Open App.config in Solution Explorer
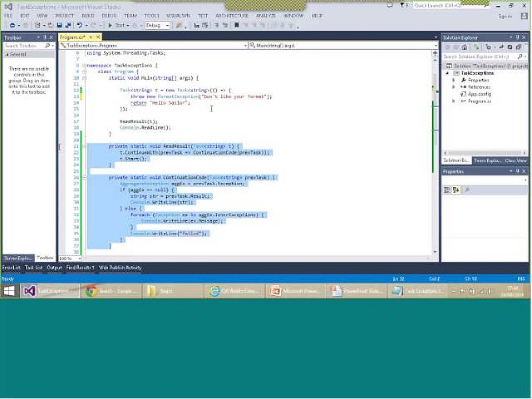This screenshot has height=399, width=532. click(479, 94)
